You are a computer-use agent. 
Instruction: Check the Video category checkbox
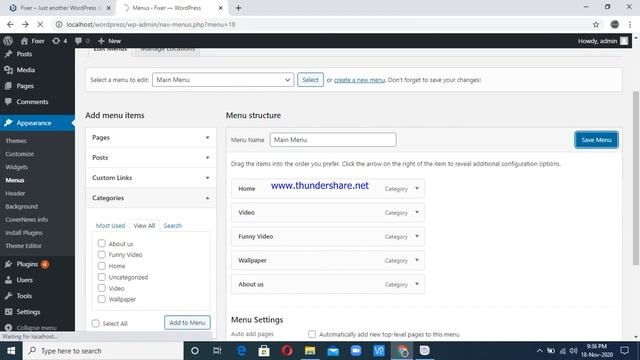(x=102, y=288)
